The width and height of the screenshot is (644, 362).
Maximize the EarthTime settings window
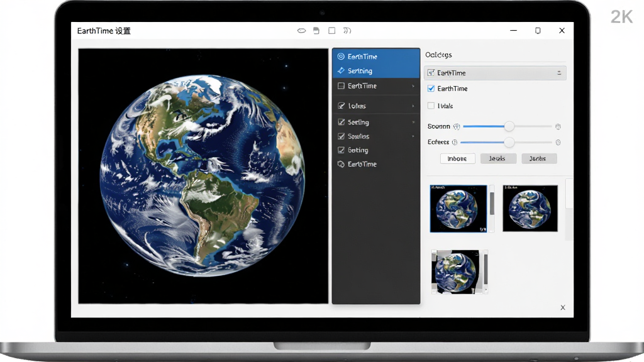coord(538,30)
